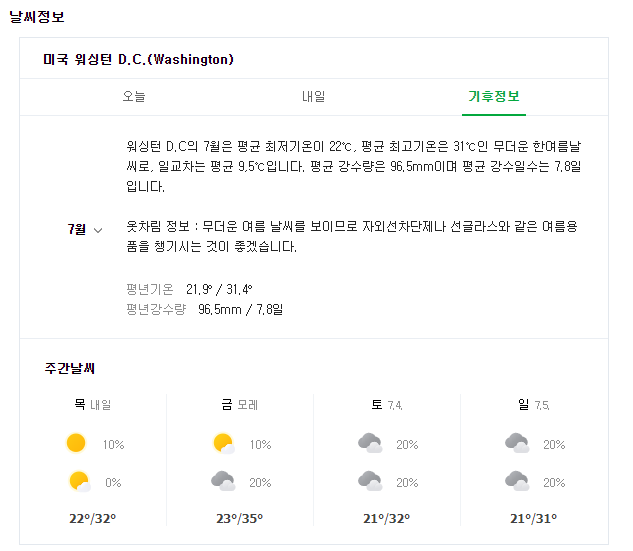Select the 토 7.4. forecast column header
The width and height of the screenshot is (633, 551).
[386, 405]
